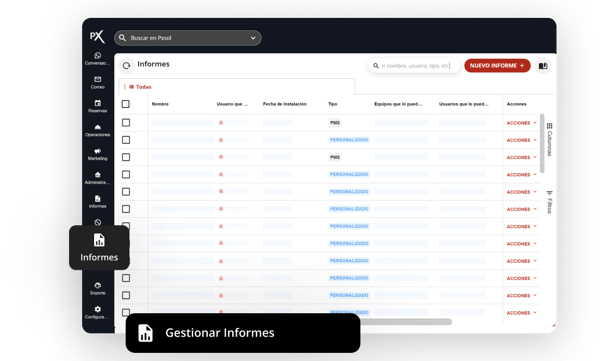600x361 pixels.
Task: Click the report search input field
Action: pyautogui.click(x=414, y=66)
